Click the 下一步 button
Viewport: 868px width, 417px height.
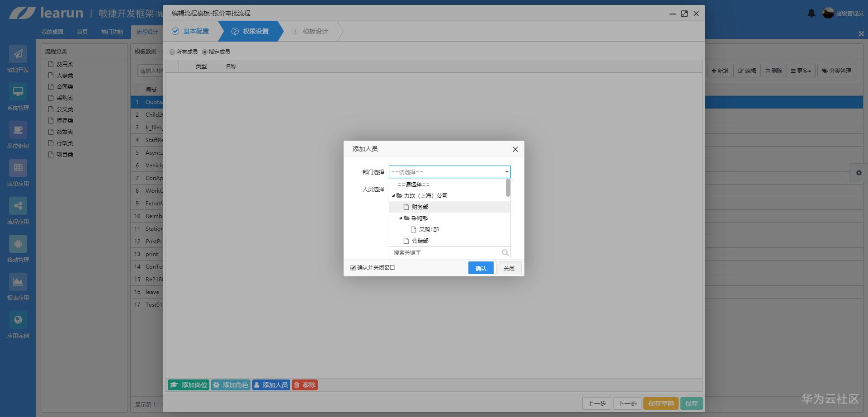click(627, 403)
